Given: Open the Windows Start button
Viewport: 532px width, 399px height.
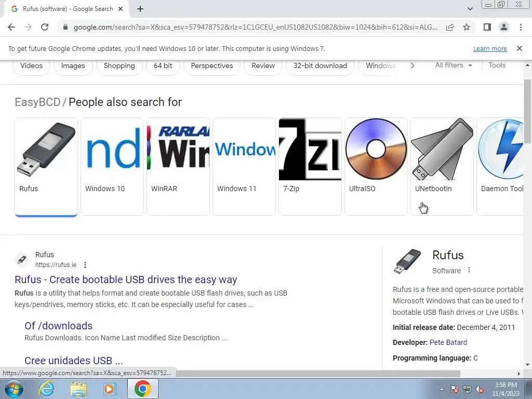Looking at the screenshot, I should coord(14,389).
